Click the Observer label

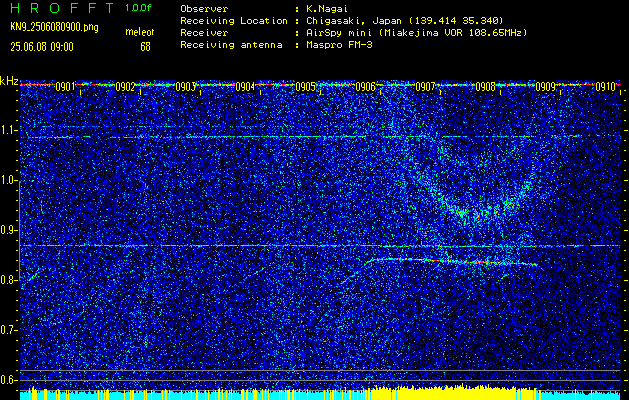(204, 8)
